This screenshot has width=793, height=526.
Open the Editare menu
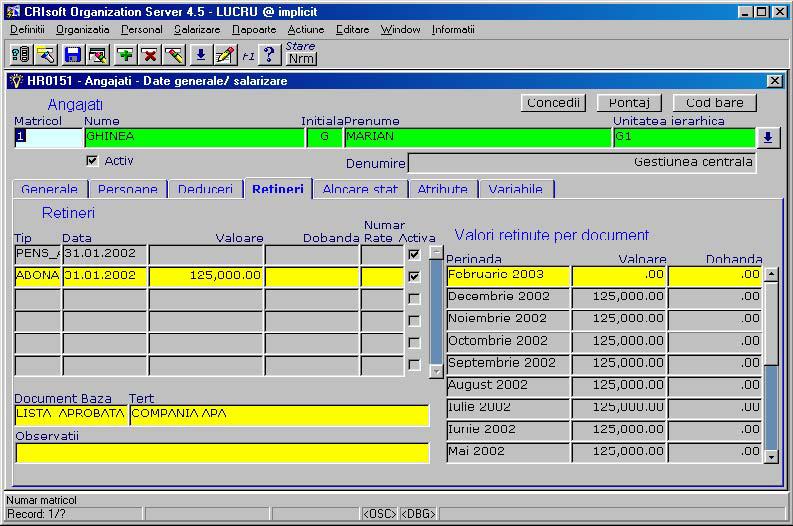pyautogui.click(x=353, y=29)
